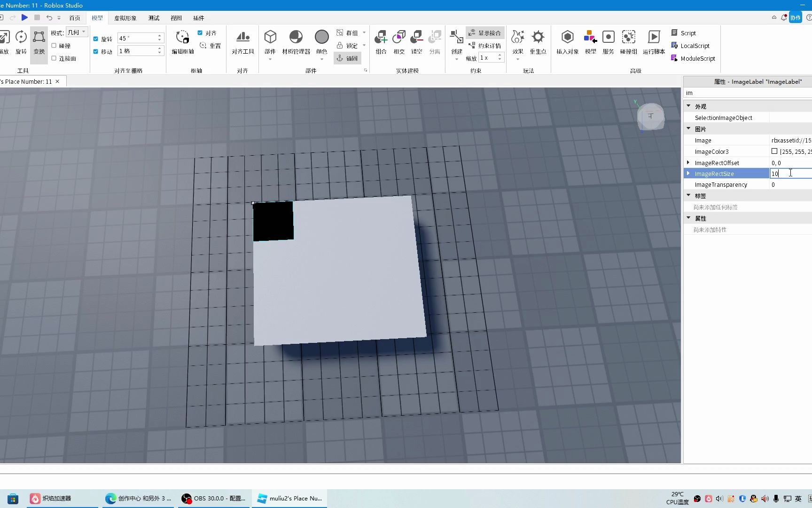
Task: Click the Group button
Action: pyautogui.click(x=347, y=33)
